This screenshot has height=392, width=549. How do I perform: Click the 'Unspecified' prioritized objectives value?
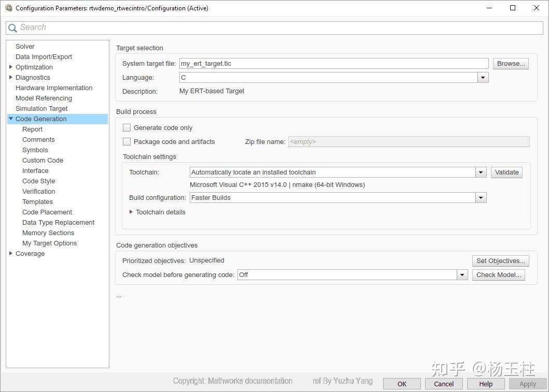[207, 260]
